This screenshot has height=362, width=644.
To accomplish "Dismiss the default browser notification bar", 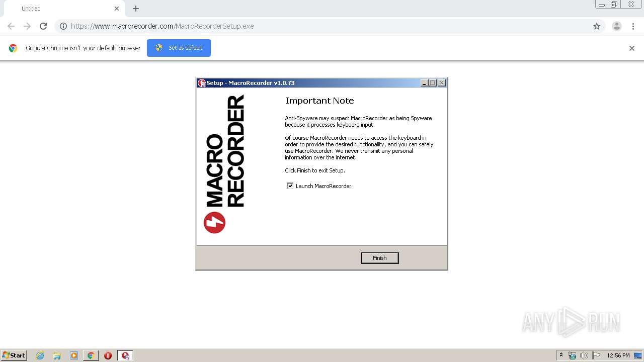I will click(x=632, y=48).
